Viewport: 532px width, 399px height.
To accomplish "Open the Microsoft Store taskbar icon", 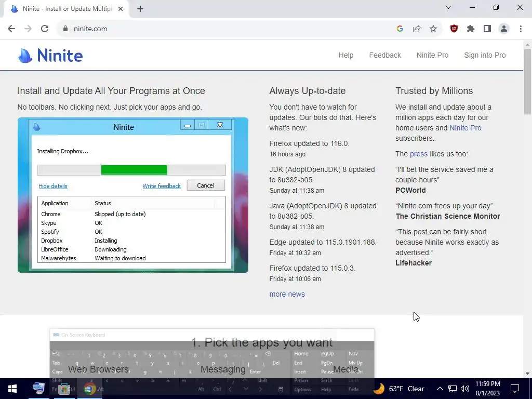I will click(x=64, y=389).
